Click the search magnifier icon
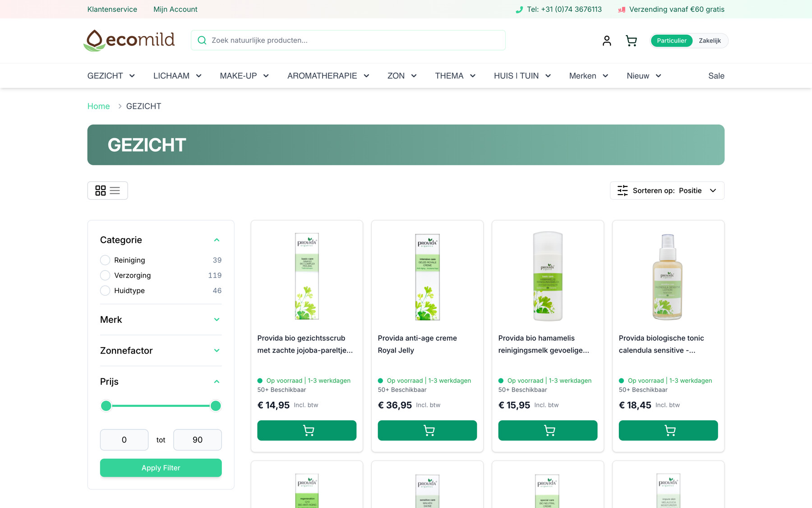The width and height of the screenshot is (812, 508). click(x=202, y=40)
